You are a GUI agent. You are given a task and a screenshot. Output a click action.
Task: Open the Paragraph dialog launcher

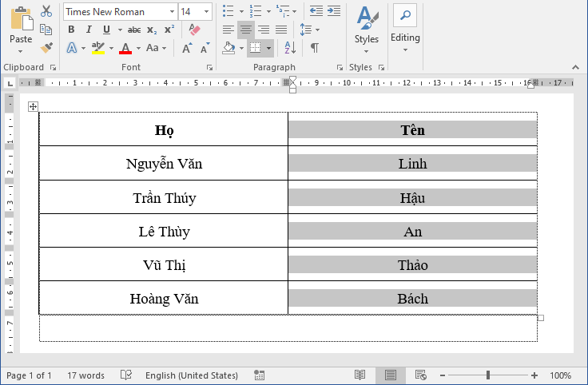click(340, 67)
